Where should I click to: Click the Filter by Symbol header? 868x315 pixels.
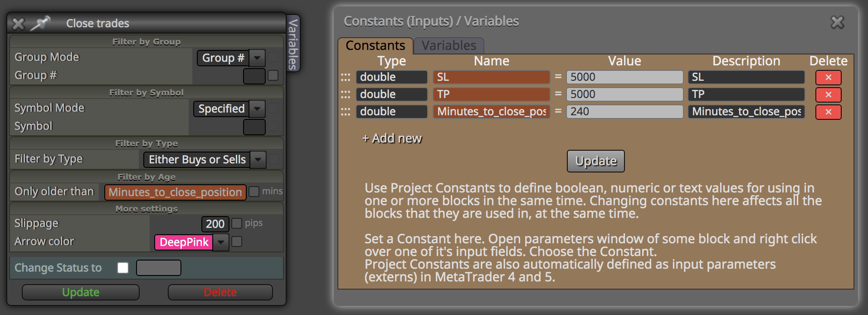click(x=146, y=93)
